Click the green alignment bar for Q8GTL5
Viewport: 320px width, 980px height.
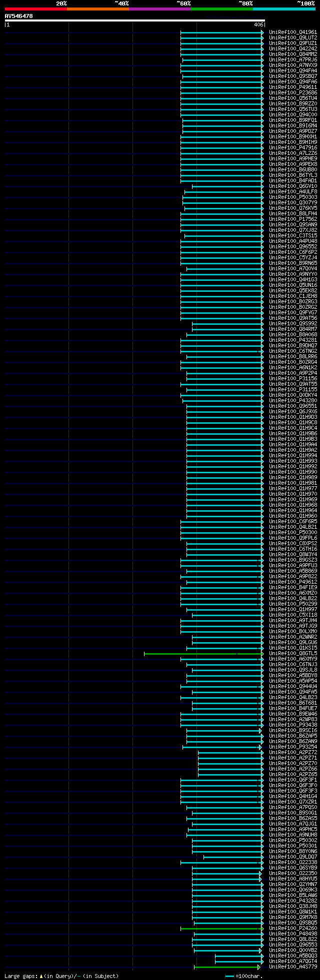coord(203,654)
